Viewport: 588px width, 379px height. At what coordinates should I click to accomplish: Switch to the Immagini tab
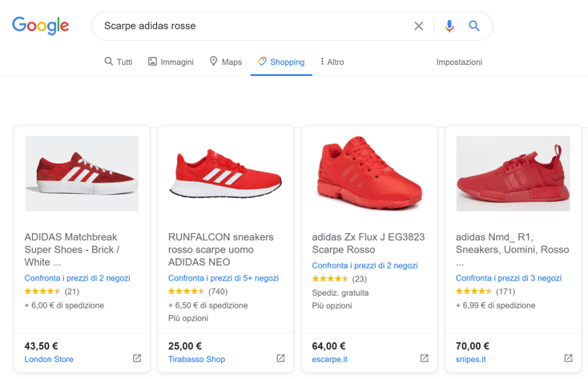[x=171, y=62]
